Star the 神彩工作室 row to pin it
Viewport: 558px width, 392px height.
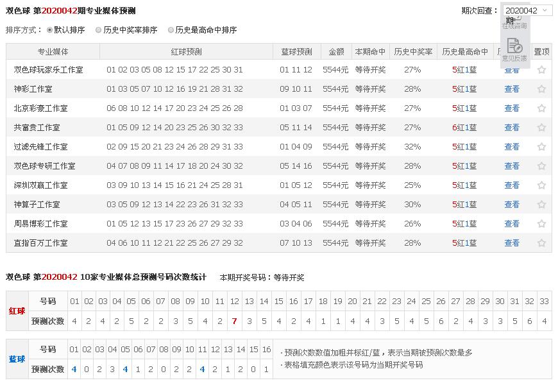pyautogui.click(x=541, y=89)
